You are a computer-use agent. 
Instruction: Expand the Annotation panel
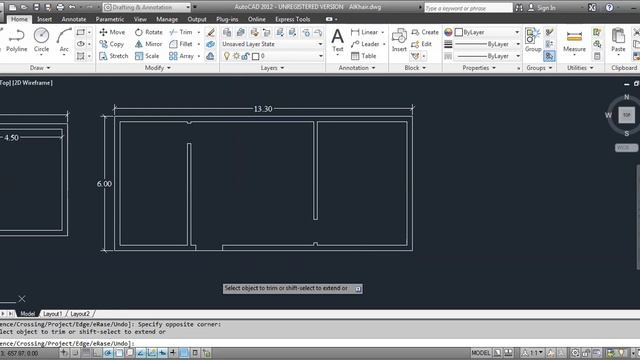(356, 68)
